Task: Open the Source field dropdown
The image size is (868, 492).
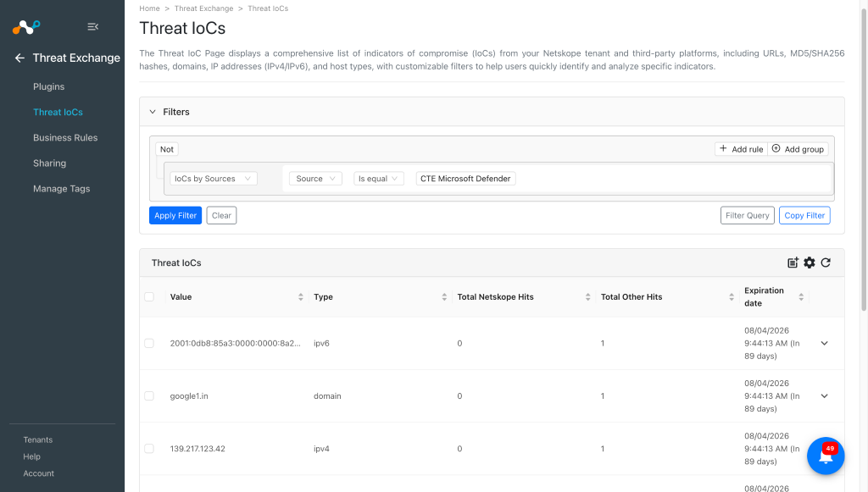Action: 315,179
